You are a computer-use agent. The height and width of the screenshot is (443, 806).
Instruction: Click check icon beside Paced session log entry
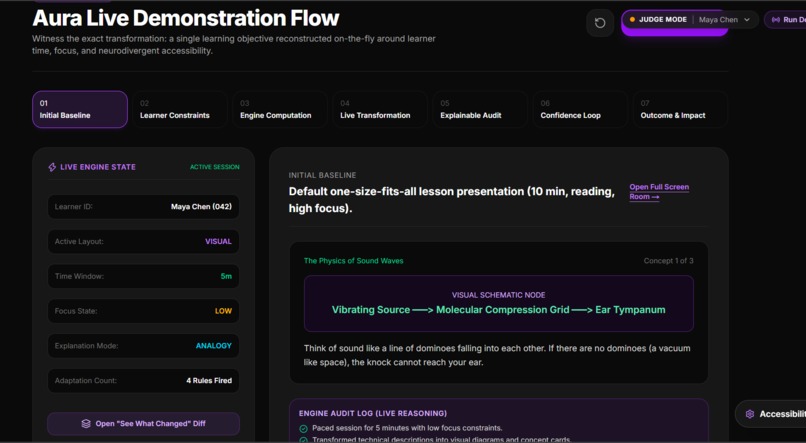303,428
